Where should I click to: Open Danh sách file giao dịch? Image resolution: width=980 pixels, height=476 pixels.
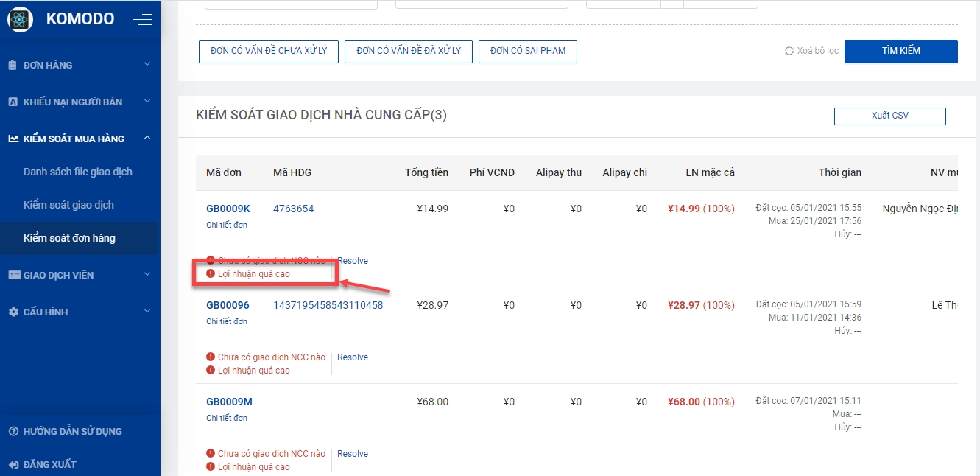click(78, 172)
